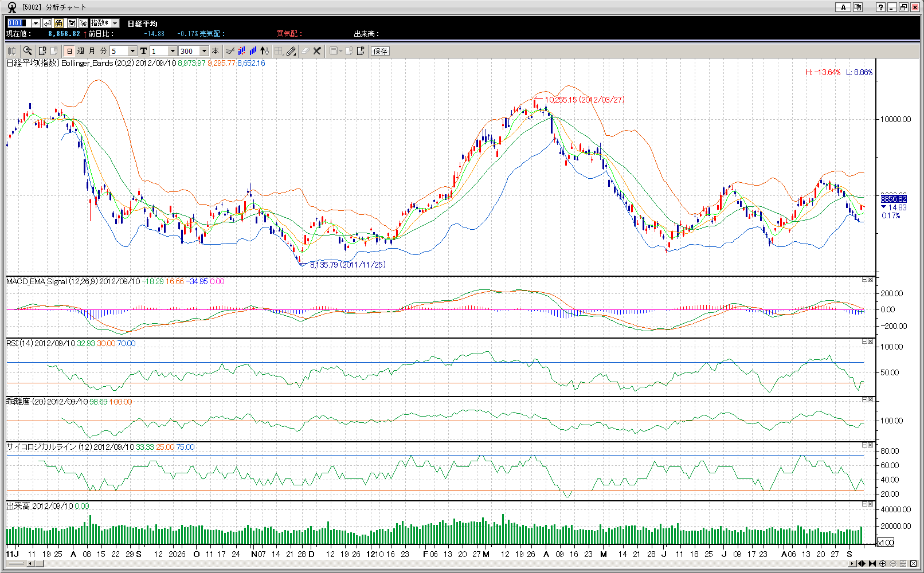The width and height of the screenshot is (924, 573).
Task: Click the horizontal scrollbar left arrow
Action: [x=30, y=564]
